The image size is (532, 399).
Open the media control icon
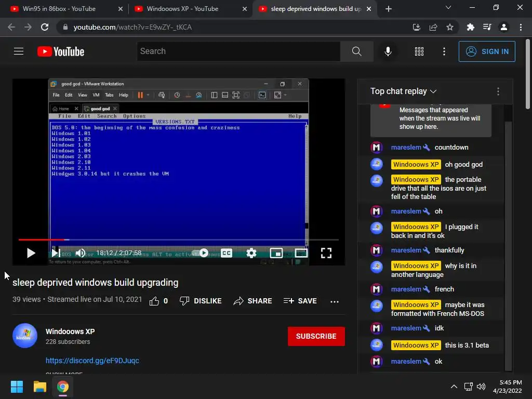(487, 27)
